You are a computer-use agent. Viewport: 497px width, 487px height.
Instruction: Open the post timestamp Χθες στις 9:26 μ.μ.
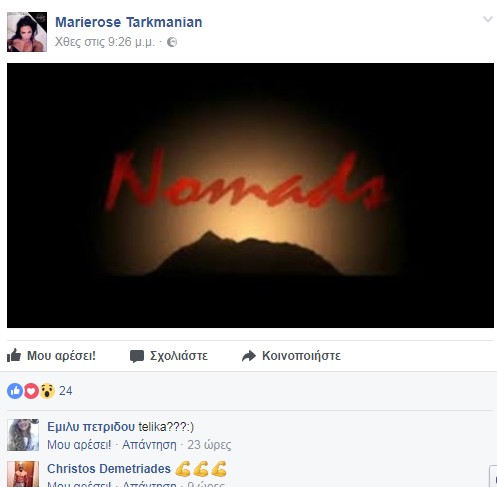pos(105,42)
